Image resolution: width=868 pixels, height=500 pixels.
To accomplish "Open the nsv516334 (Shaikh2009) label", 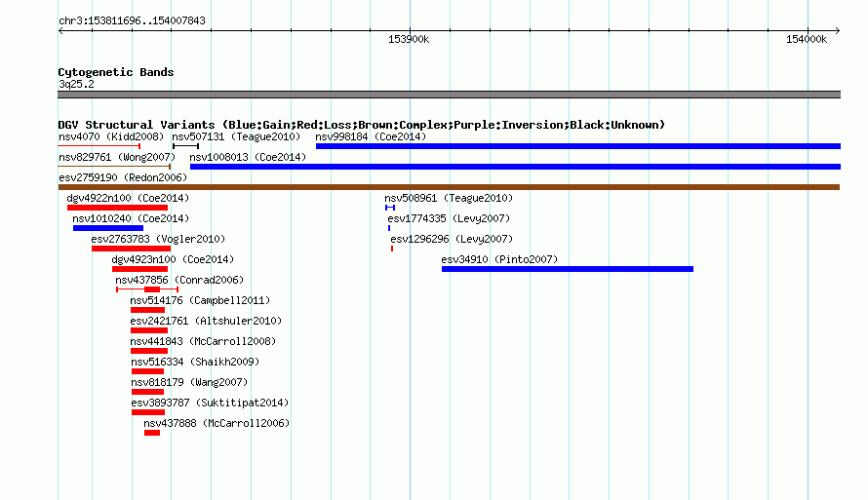I will click(195, 362).
